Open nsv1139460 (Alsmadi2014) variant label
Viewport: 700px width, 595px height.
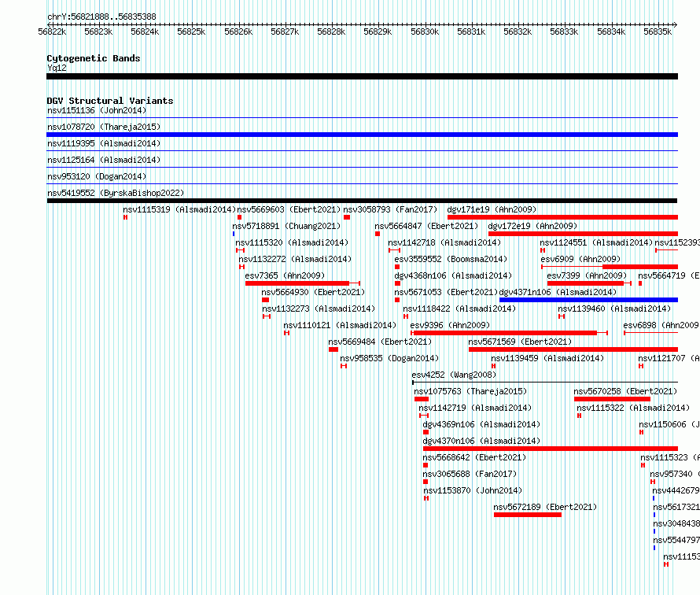(x=614, y=309)
